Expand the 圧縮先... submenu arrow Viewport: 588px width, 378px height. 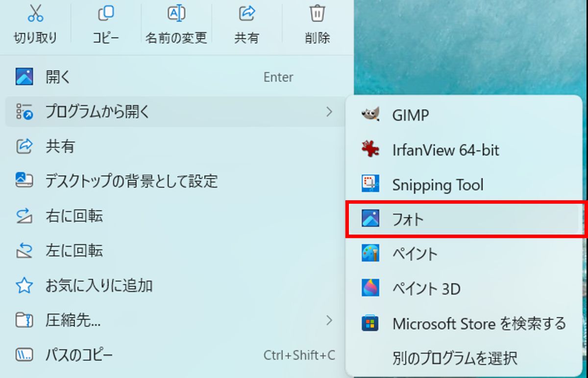click(329, 321)
